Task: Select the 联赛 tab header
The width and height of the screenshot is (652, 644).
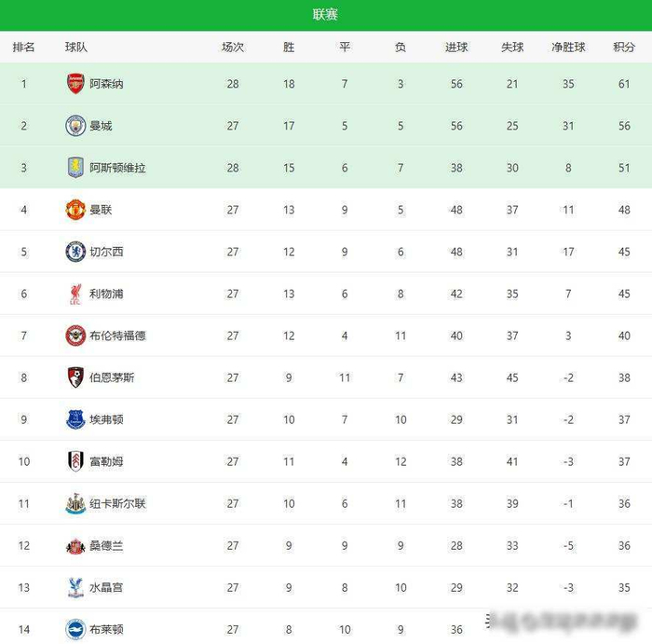Action: coord(326,15)
